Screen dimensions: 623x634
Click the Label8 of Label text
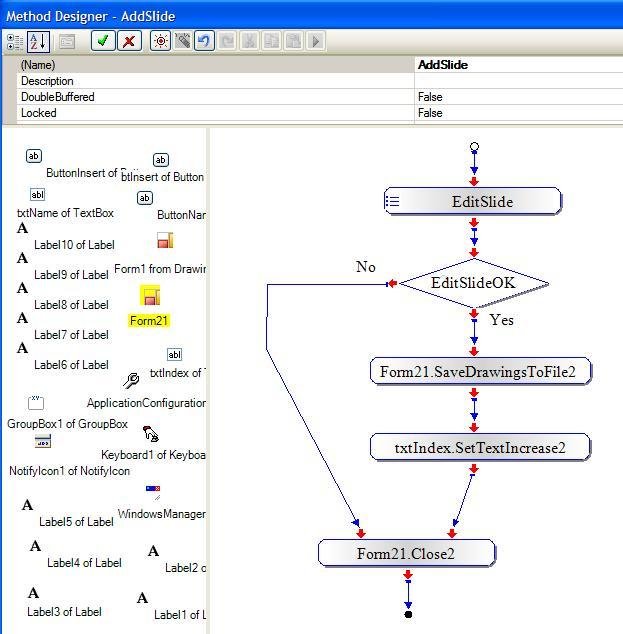point(72,305)
